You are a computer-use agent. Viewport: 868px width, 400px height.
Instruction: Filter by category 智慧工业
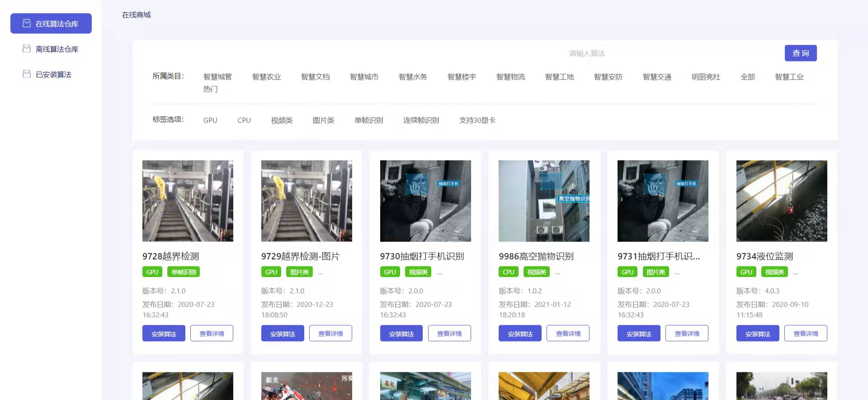[789, 77]
